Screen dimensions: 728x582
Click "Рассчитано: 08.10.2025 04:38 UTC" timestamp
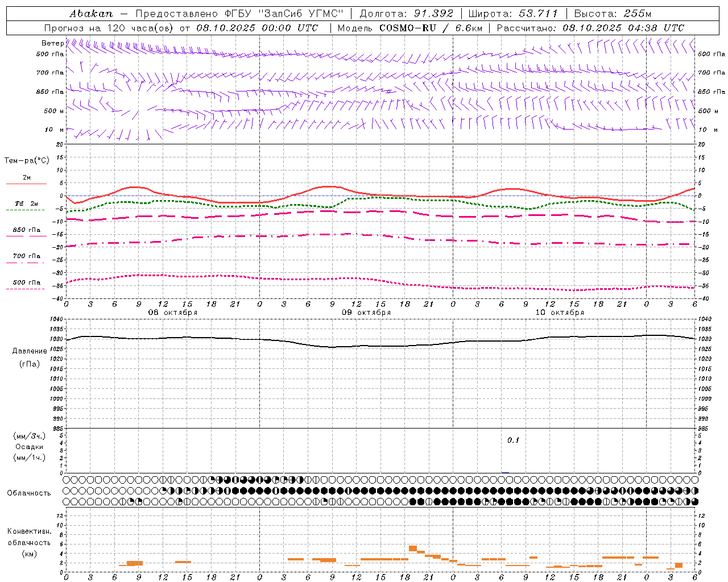pyautogui.click(x=590, y=28)
